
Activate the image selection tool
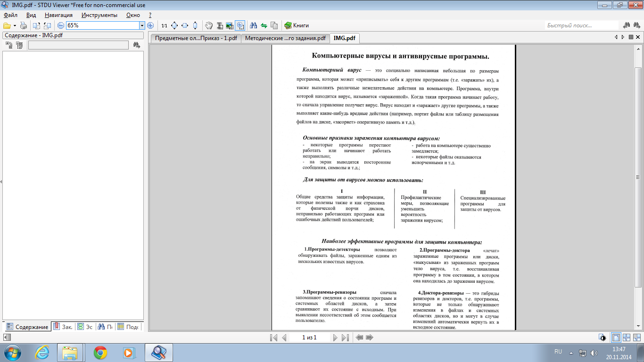(230, 25)
